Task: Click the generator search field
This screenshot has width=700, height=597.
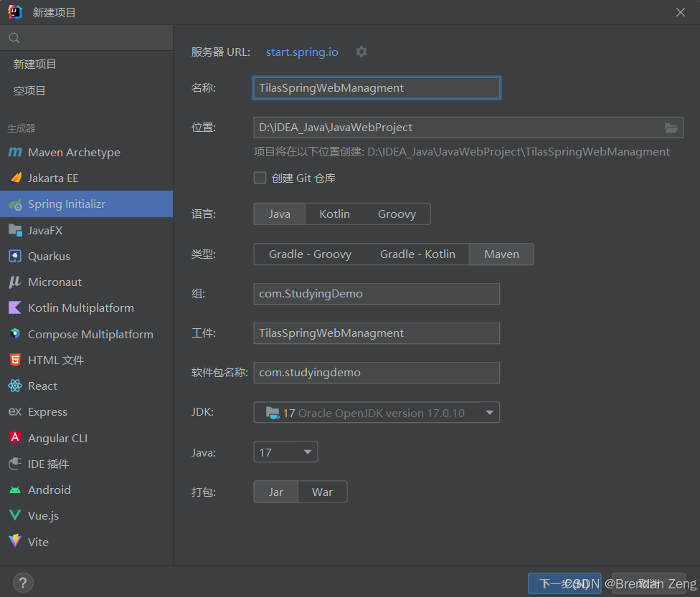Action: pos(87,38)
